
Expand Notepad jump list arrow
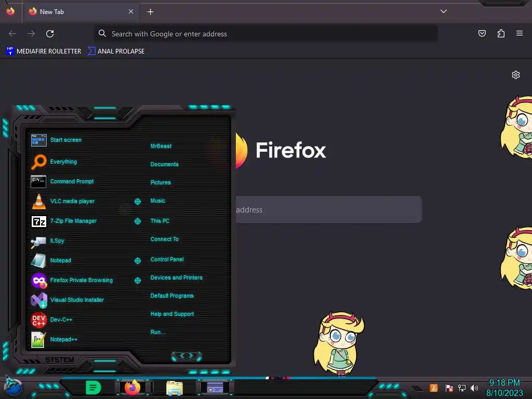(x=137, y=261)
